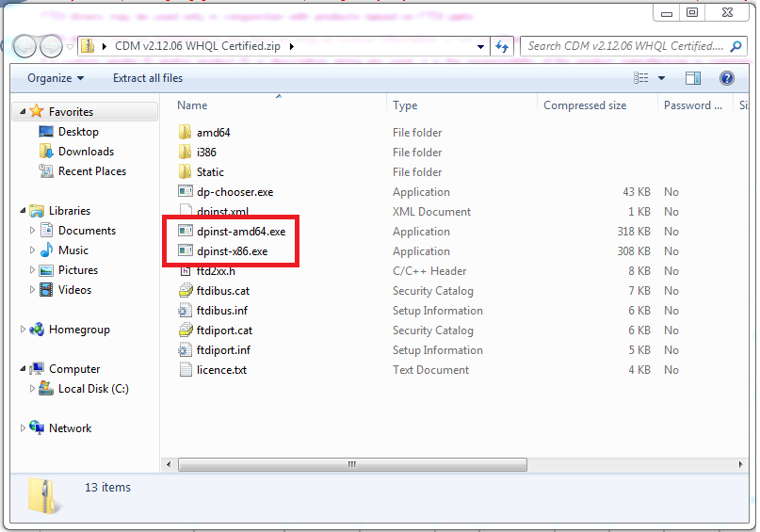This screenshot has height=532, width=760.
Task: Open the Organize menu
Action: tap(56, 78)
